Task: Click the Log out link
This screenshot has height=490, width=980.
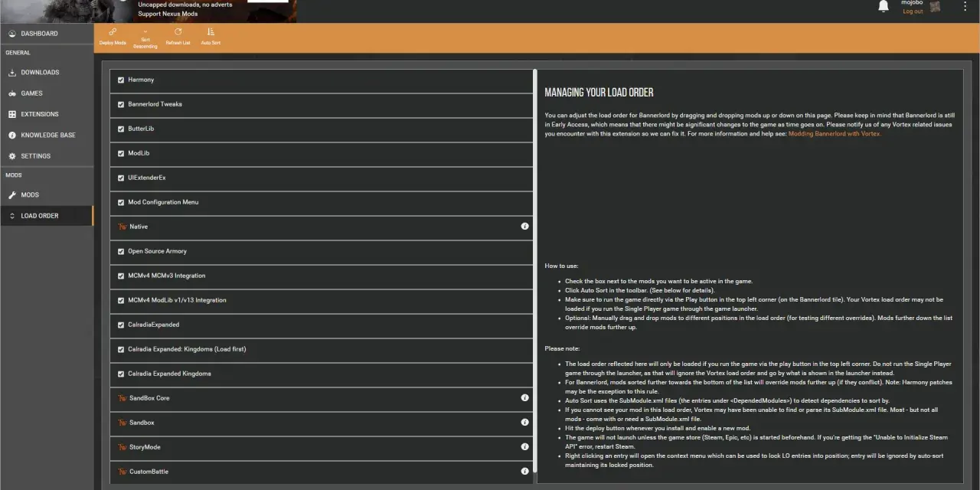Action: 913,11
